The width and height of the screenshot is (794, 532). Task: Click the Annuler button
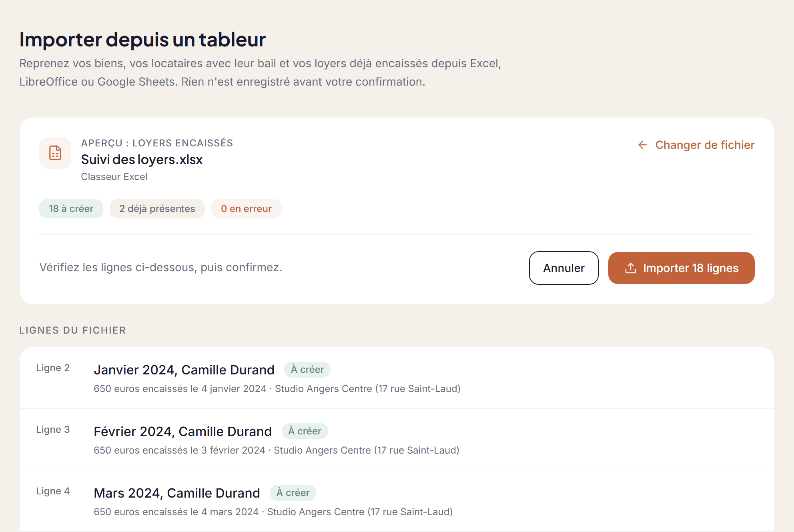[563, 268]
